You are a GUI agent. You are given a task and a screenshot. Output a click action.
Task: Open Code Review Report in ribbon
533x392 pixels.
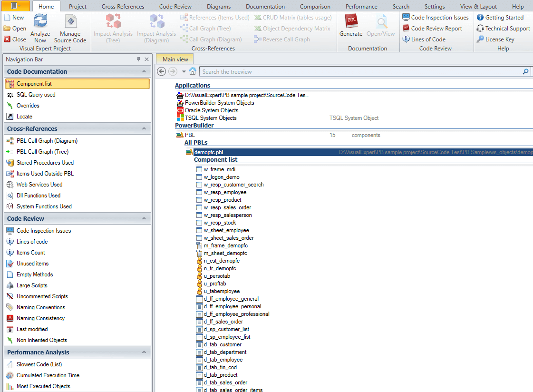pos(432,29)
